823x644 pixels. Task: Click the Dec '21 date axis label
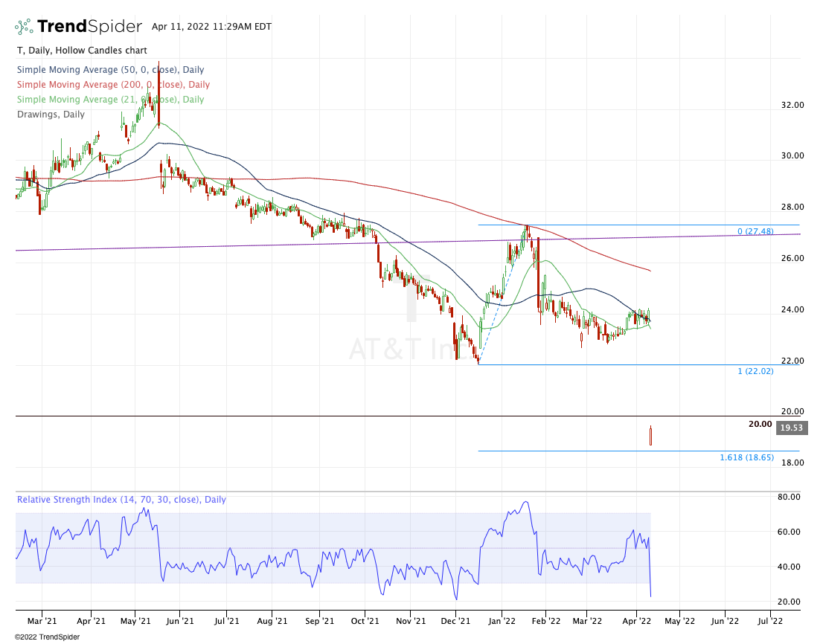455,622
